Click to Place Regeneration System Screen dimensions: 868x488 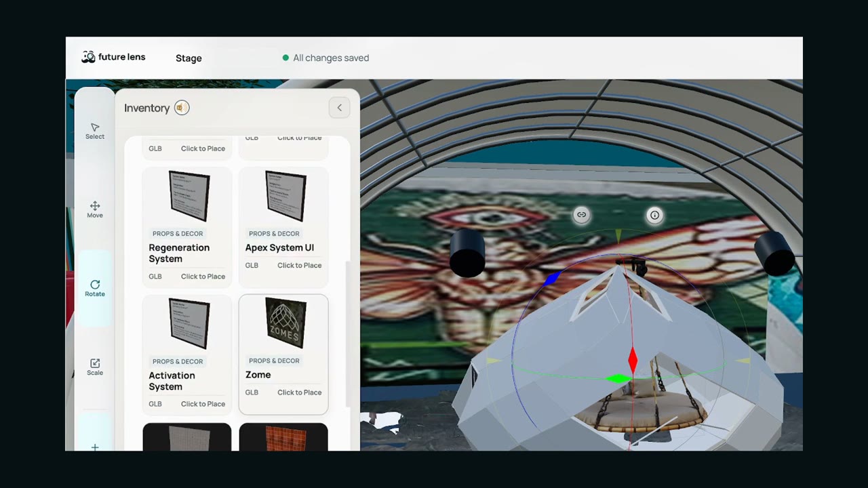pyautogui.click(x=203, y=277)
